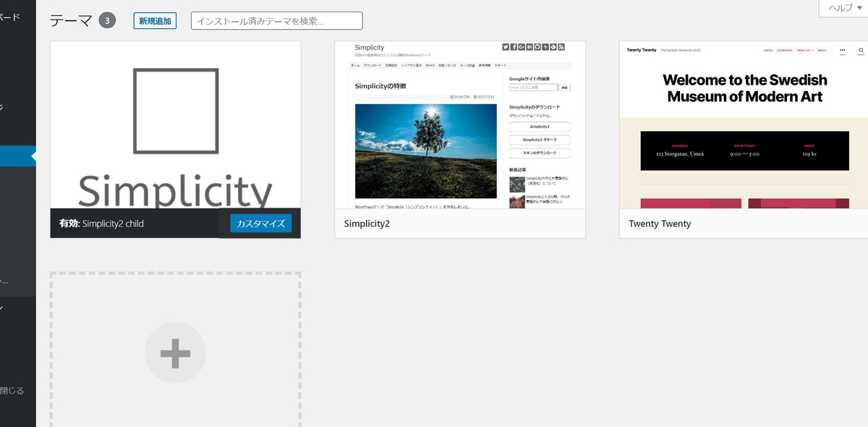
Task: Collapse the admin menu via 閉じる
Action: tap(12, 391)
